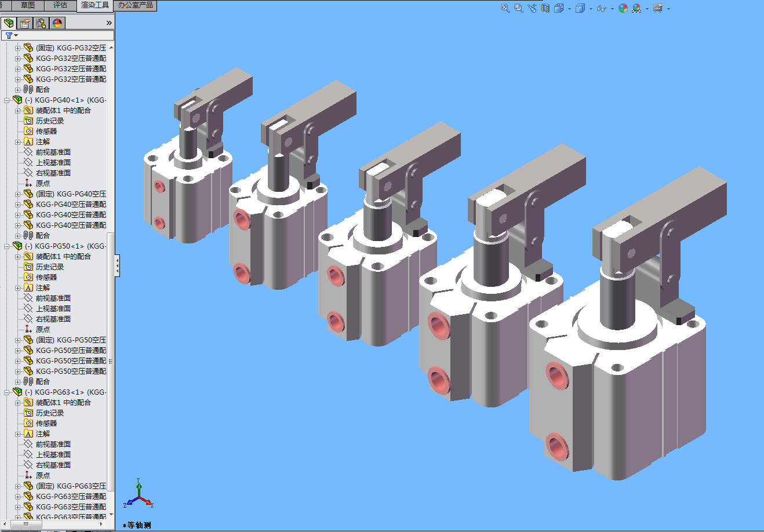Collapse the KGG-PG63<1> assembly node
Viewport: 764px width, 532px height.
[7, 392]
